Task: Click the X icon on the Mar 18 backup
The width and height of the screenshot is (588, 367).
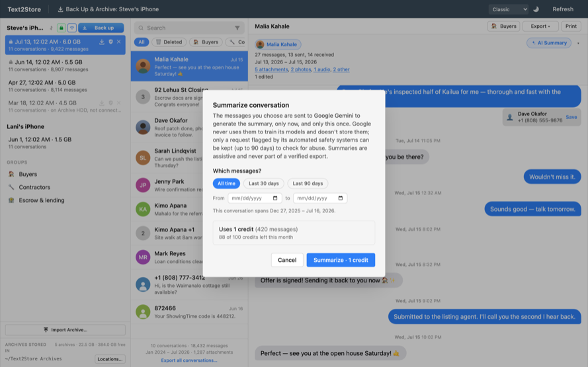Action: tap(118, 102)
